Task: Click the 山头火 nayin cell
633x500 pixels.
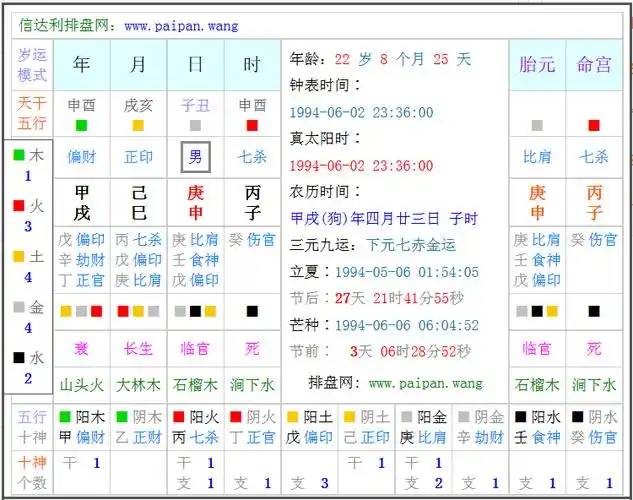Action: [x=82, y=385]
